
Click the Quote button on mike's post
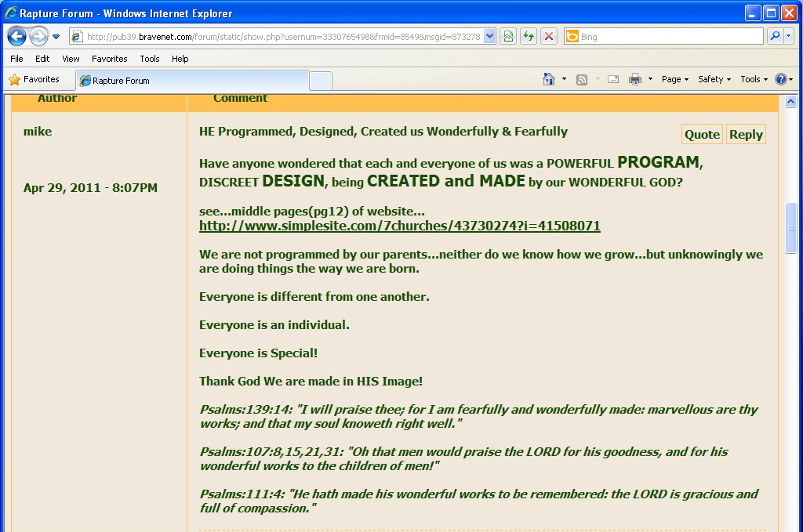702,134
